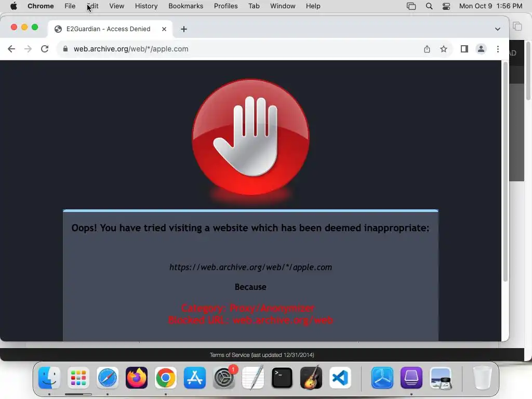The image size is (532, 399).
Task: Open the Bookmarks menu
Action: point(185,6)
